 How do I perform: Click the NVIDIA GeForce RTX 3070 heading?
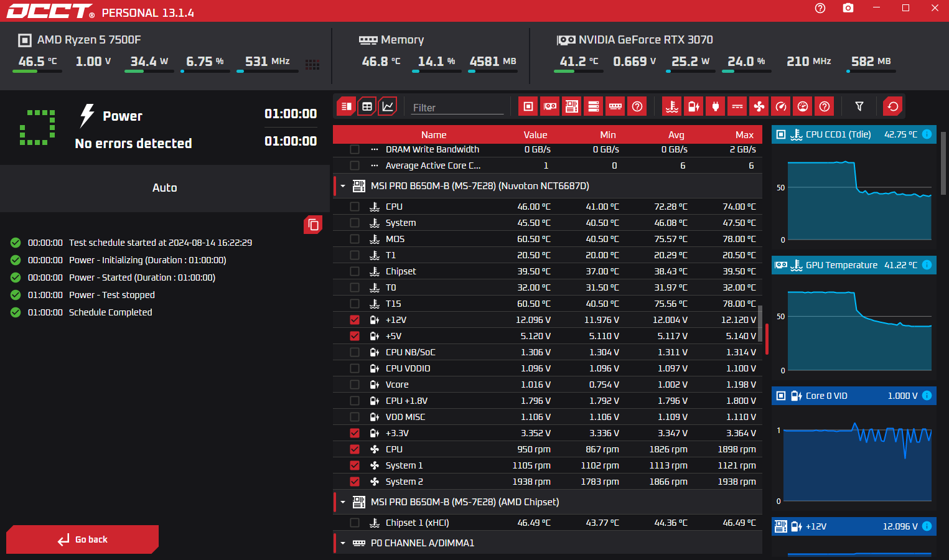646,40
